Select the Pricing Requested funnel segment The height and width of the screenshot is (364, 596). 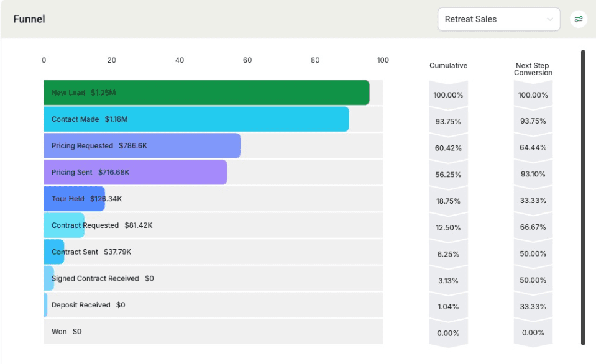point(142,145)
